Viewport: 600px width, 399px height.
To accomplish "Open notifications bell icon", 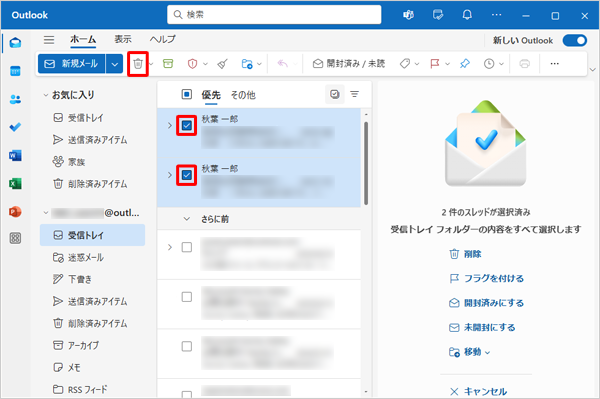I will point(467,15).
